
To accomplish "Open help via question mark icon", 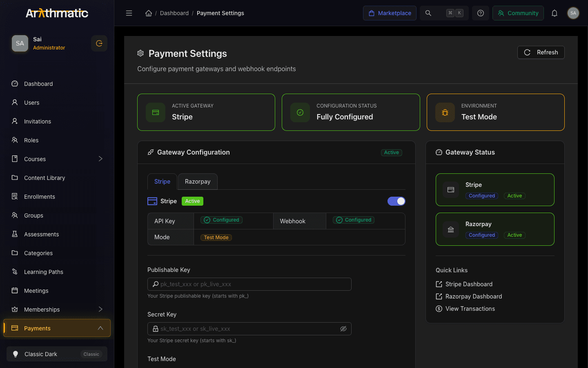I will (481, 13).
